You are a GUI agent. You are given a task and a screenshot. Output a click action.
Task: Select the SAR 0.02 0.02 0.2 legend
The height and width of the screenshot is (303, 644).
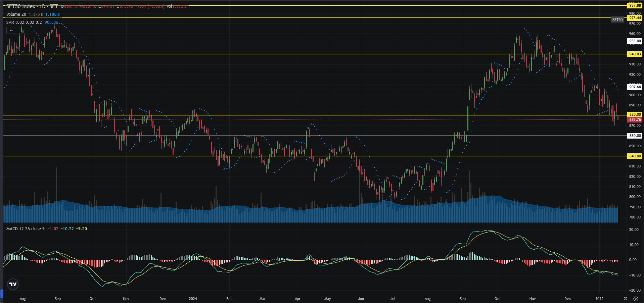pos(24,22)
